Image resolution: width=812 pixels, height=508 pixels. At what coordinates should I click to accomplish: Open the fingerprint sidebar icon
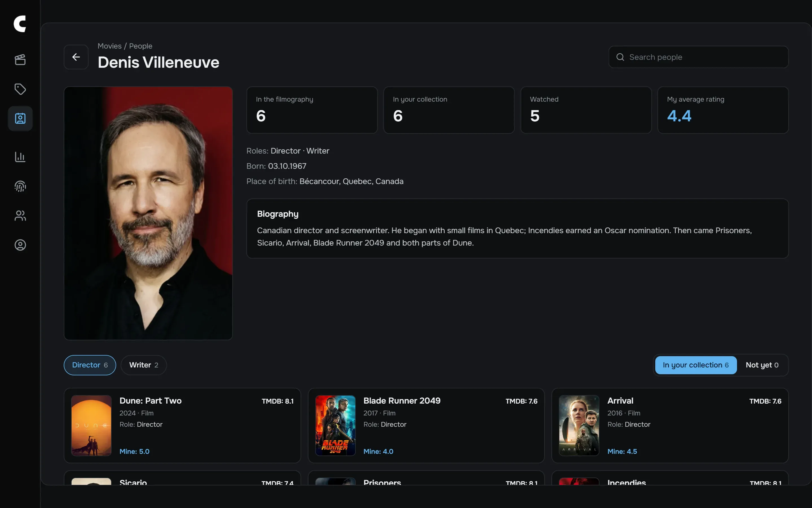20,186
